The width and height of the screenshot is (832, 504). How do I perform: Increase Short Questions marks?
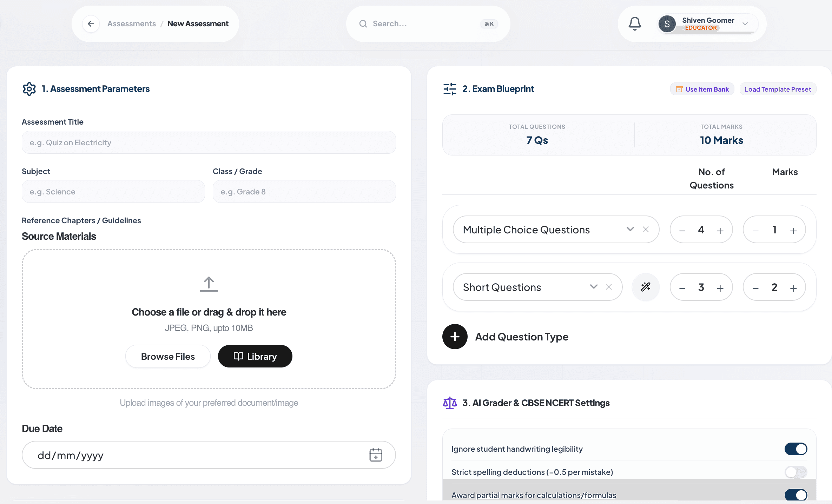tap(793, 288)
